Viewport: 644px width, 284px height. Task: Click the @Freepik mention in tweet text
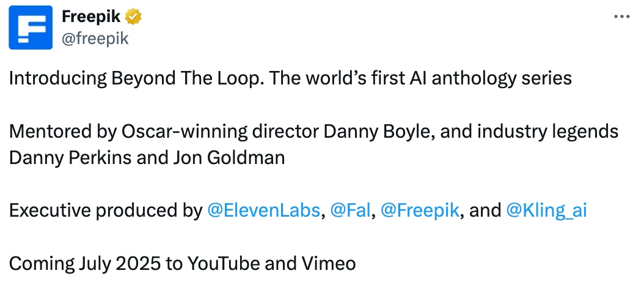(x=420, y=211)
